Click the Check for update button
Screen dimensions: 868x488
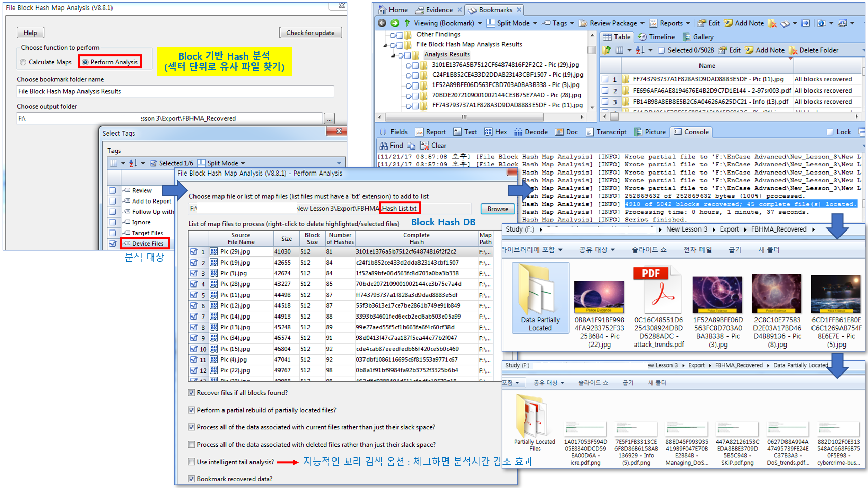[x=311, y=33]
